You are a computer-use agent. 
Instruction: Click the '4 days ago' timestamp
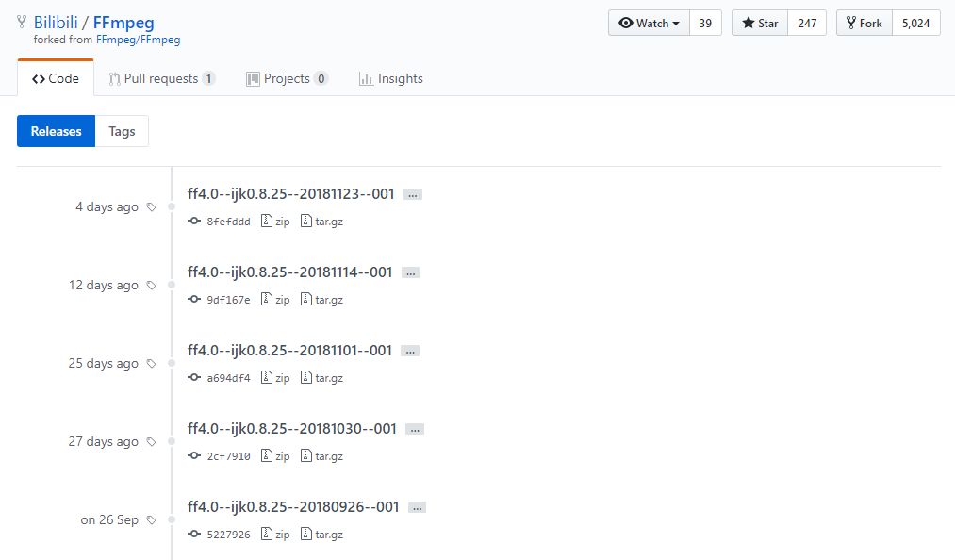click(107, 207)
